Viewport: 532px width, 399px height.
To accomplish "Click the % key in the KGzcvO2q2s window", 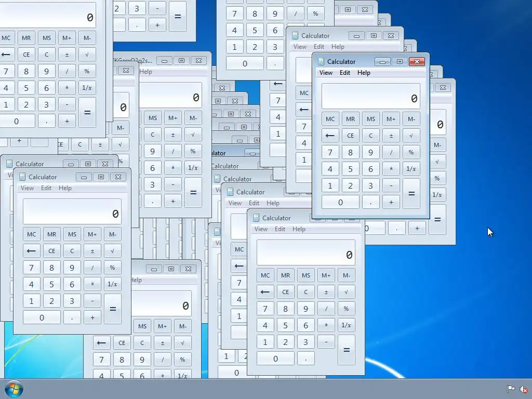I will (x=193, y=151).
